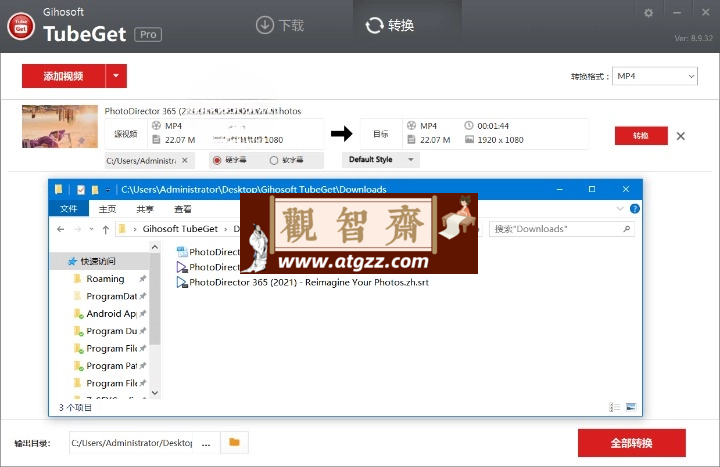Select the 硬字幕 hard subtitle radio
Screen dimensions: 720x467
tap(217, 160)
